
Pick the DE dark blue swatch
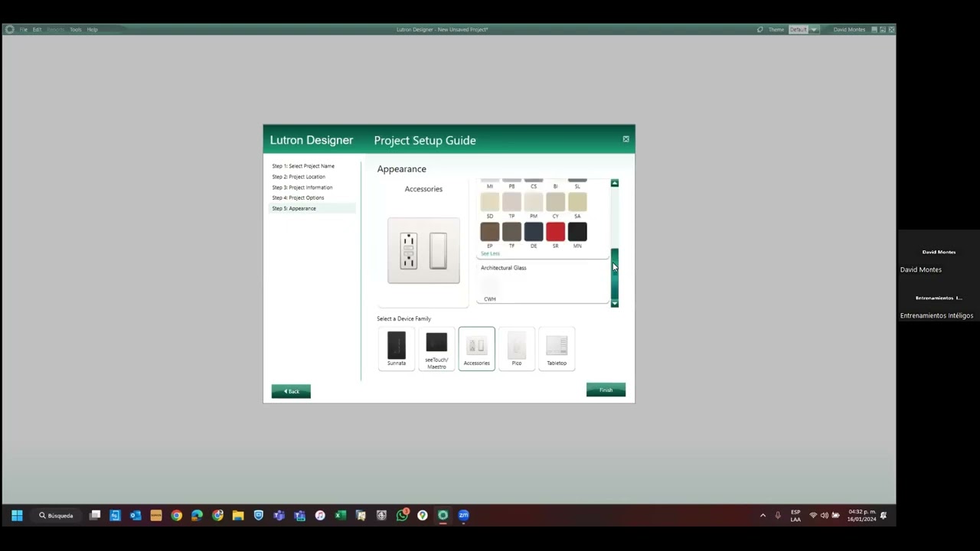tap(534, 231)
